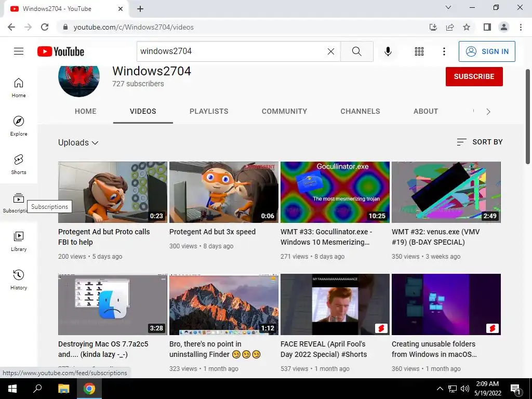The width and height of the screenshot is (532, 399).
Task: Open the taskbar clock and date
Action: (x=487, y=389)
